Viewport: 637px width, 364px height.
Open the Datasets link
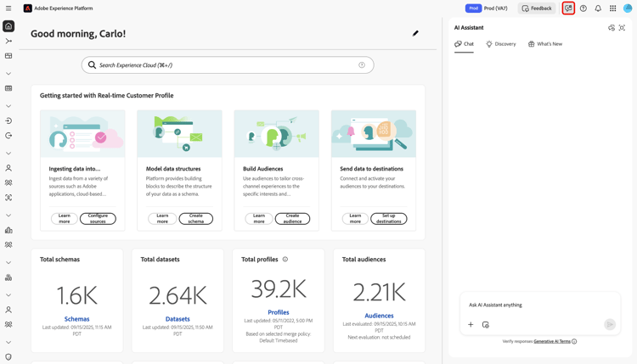click(178, 319)
